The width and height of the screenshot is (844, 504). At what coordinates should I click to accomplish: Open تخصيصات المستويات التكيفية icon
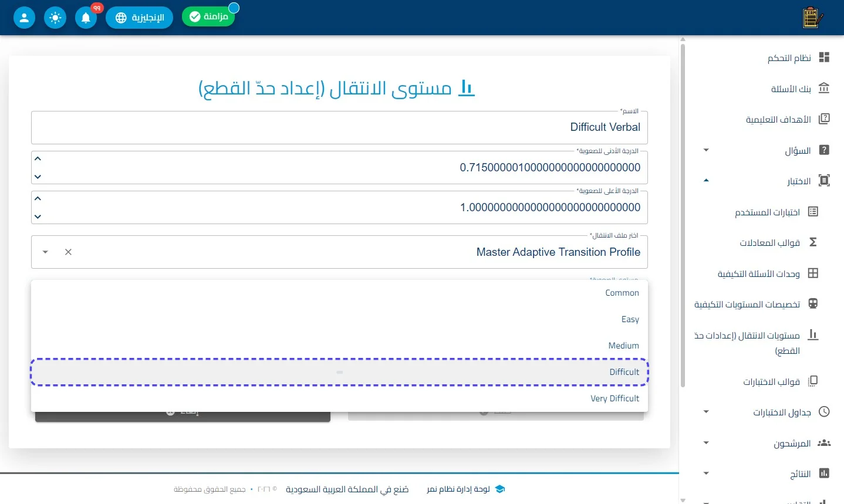813,304
